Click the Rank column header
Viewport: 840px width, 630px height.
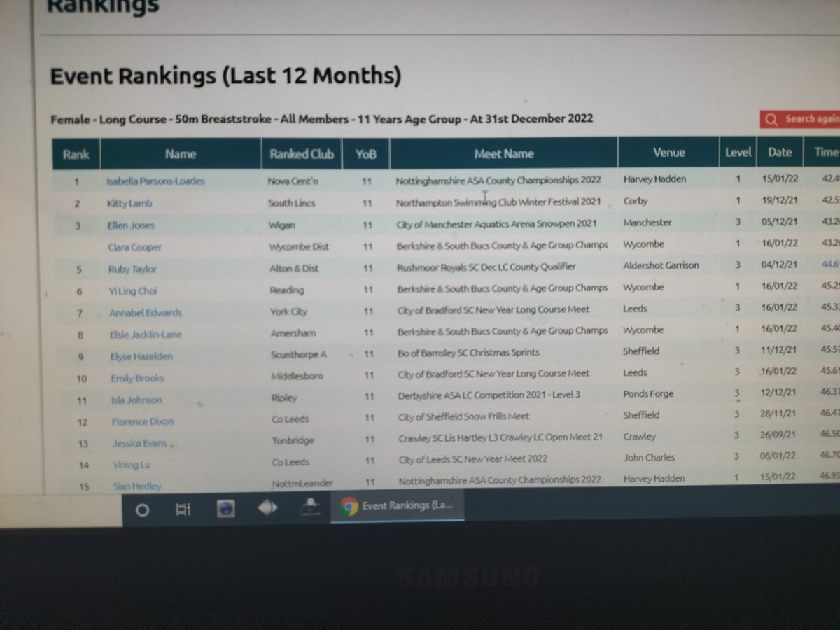click(76, 153)
